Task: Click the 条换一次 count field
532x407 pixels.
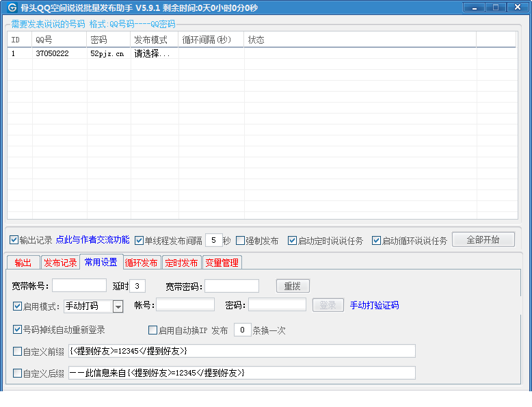Action: pyautogui.click(x=243, y=330)
